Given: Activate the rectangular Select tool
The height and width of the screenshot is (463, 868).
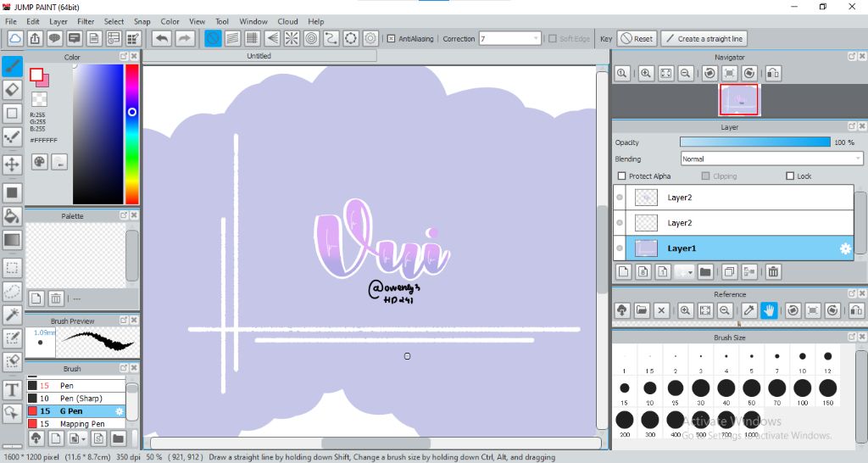Looking at the screenshot, I should click(12, 268).
